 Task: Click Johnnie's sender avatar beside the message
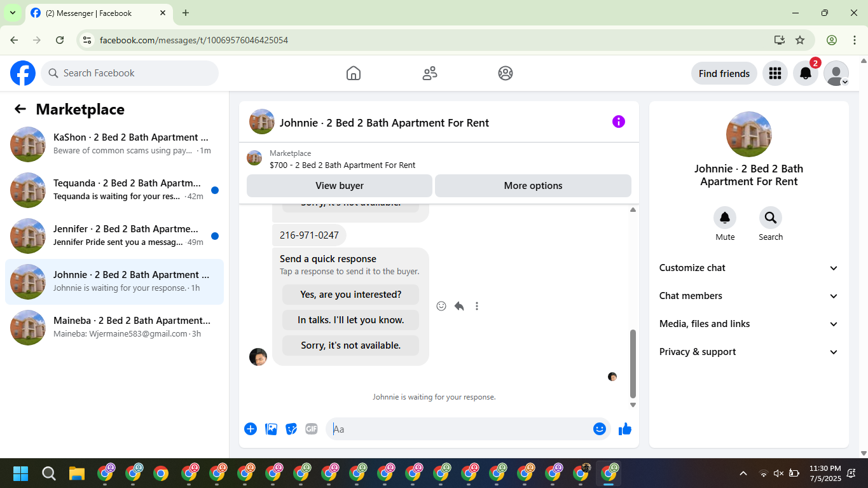pos(258,357)
